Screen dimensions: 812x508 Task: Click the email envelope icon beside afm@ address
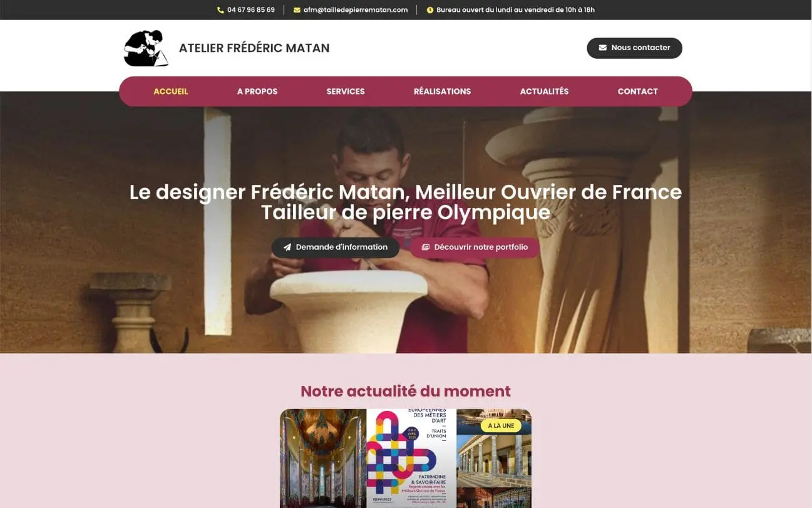(297, 10)
